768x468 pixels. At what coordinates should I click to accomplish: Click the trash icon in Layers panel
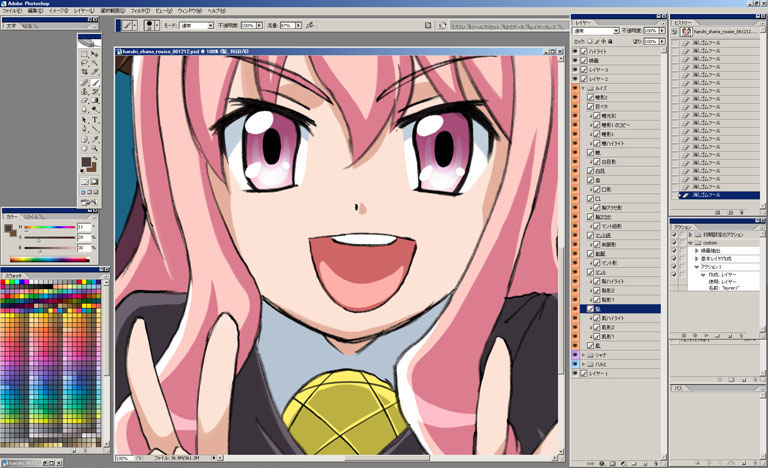(x=656, y=464)
